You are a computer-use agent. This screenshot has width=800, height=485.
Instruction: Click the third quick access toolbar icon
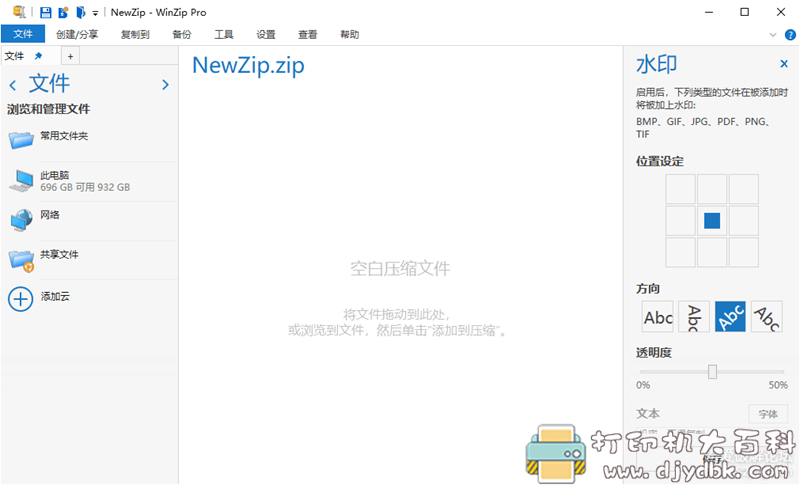(63, 12)
